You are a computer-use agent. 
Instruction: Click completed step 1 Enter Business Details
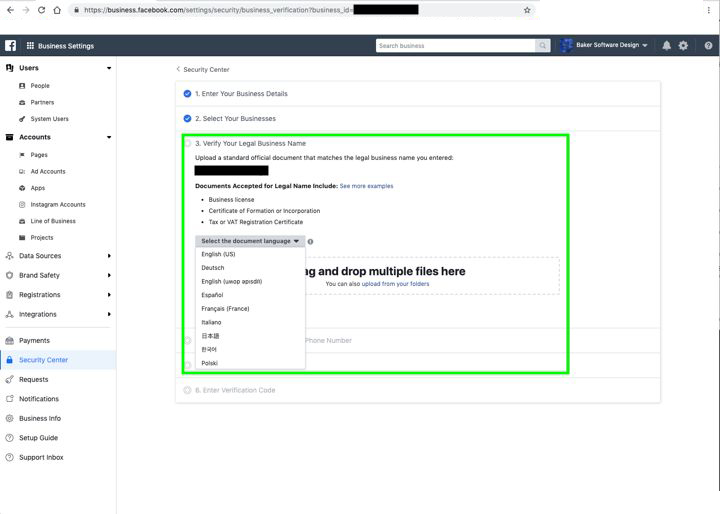[241, 94]
